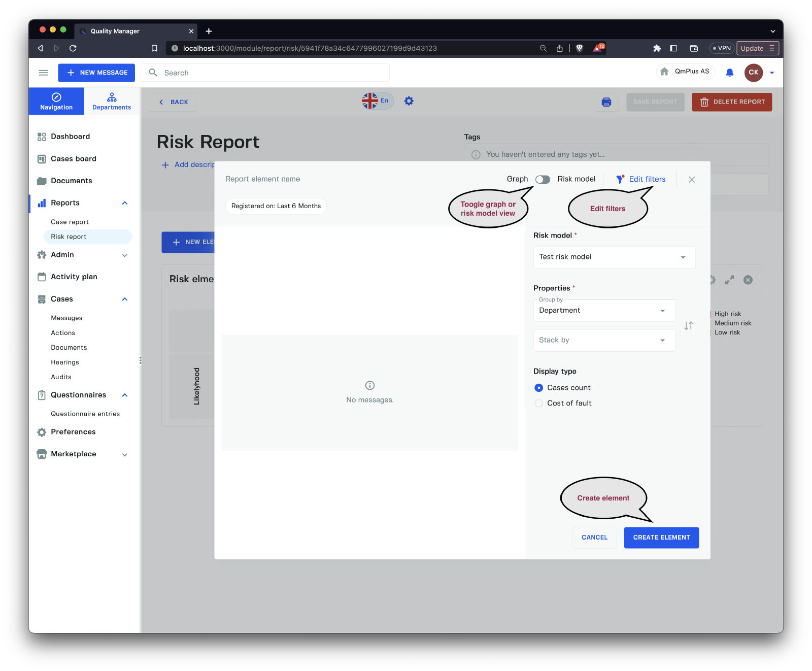
Task: Open the Brave Shields icon in address bar
Action: click(x=579, y=48)
